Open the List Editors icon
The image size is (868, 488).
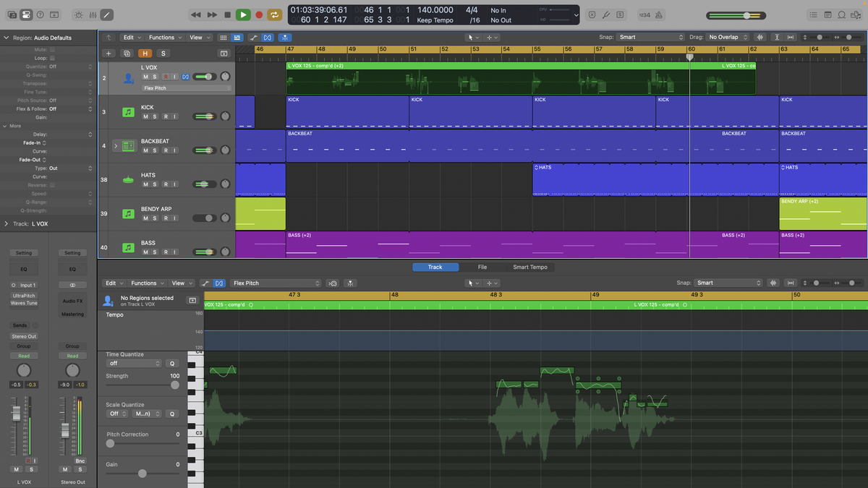pyautogui.click(x=814, y=14)
